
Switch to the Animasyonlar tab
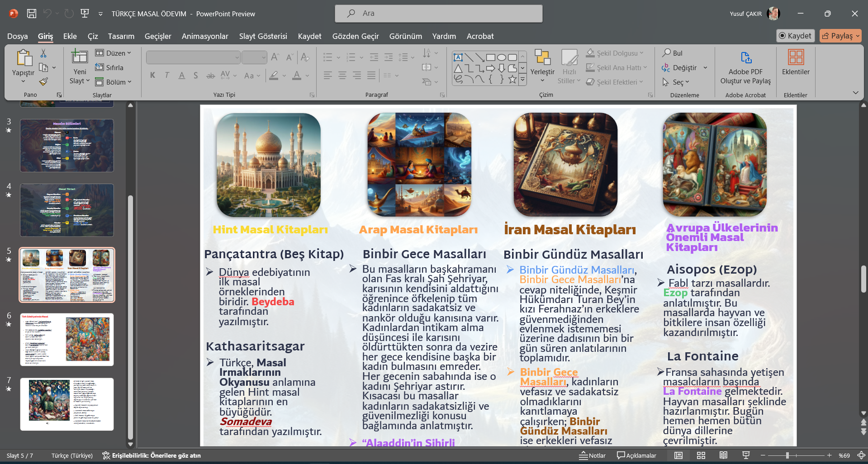205,36
